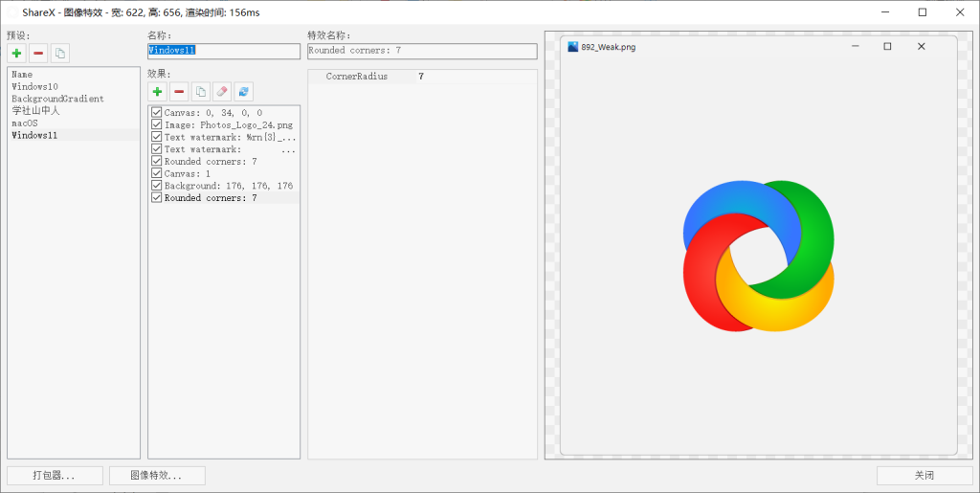Duplicate the selected effect
The height and width of the screenshot is (493, 980).
coord(200,92)
